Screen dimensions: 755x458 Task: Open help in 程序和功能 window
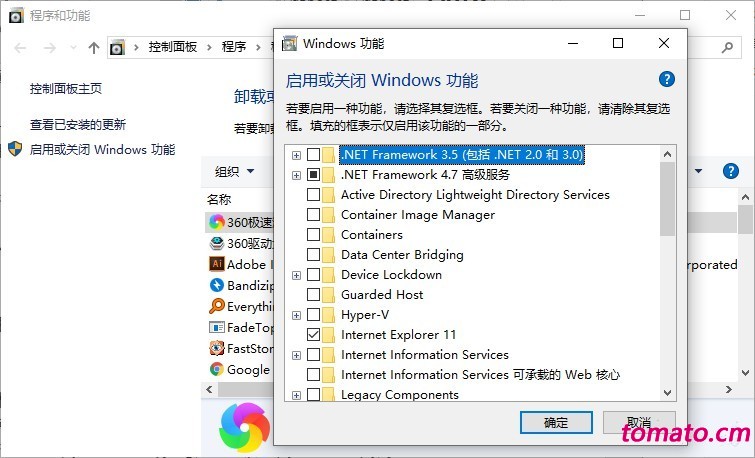coord(730,171)
